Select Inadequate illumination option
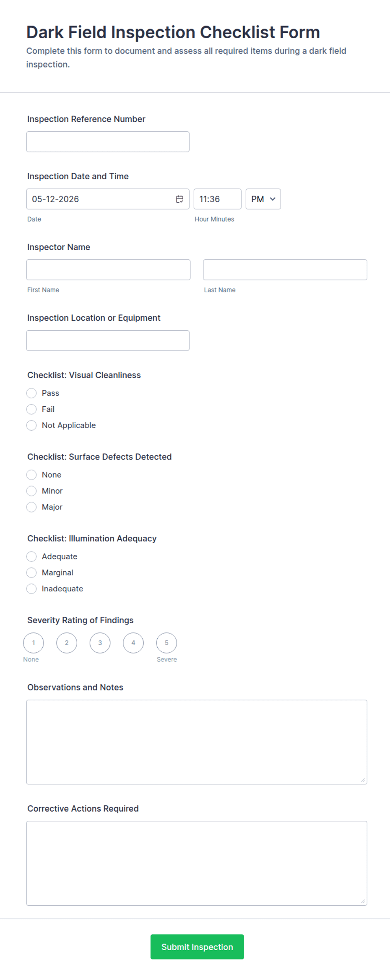 (x=31, y=589)
